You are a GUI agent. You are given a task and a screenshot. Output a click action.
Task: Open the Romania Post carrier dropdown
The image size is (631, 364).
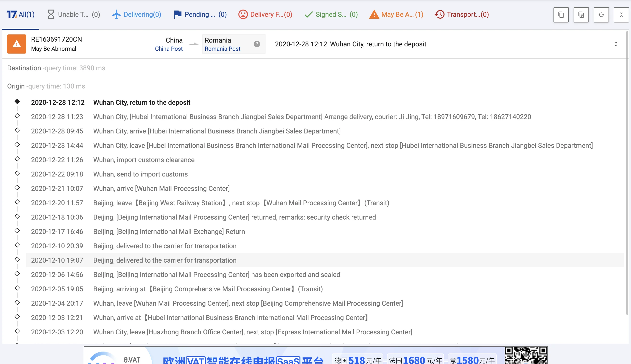click(222, 49)
